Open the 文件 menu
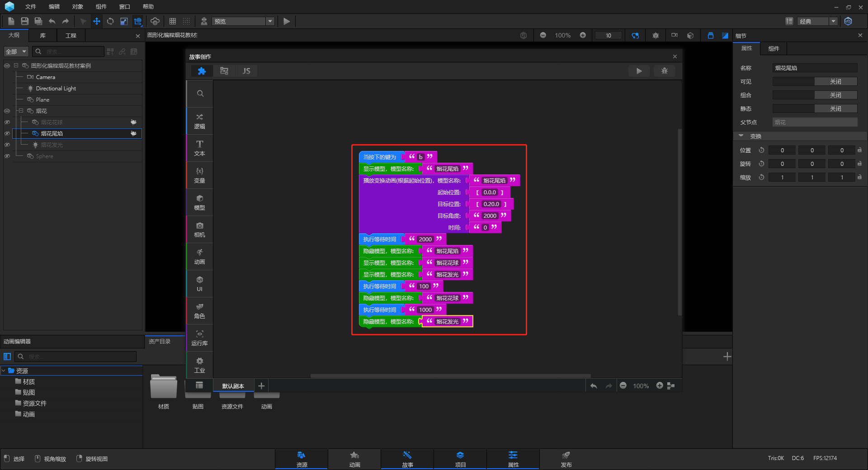The width and height of the screenshot is (868, 470). point(31,7)
